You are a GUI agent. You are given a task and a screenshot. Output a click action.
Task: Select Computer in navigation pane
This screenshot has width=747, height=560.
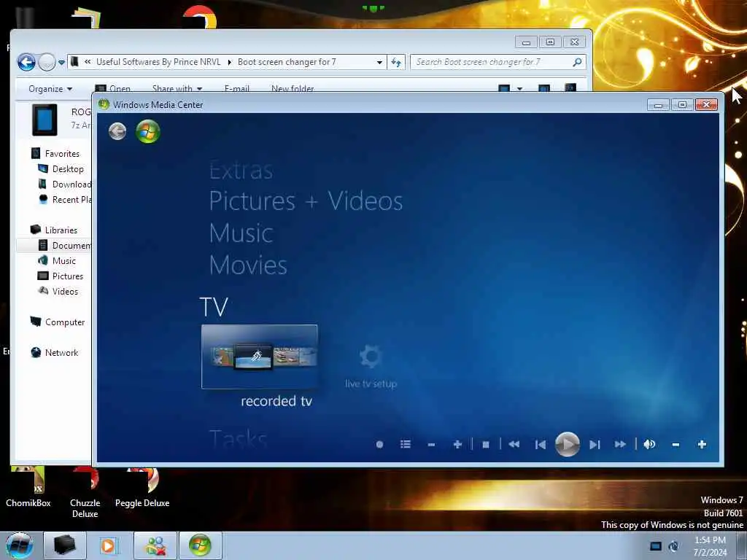click(x=65, y=322)
